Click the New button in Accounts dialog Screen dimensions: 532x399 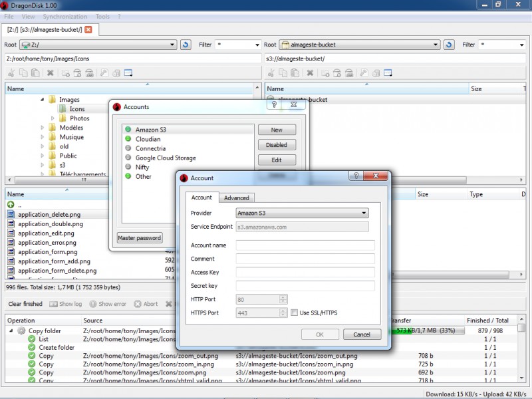pos(277,130)
